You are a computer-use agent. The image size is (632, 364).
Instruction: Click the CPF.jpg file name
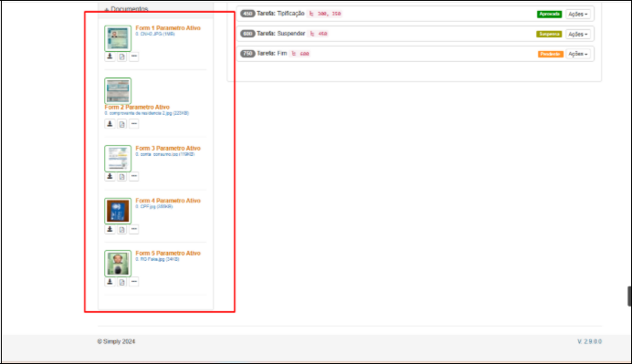pos(154,207)
